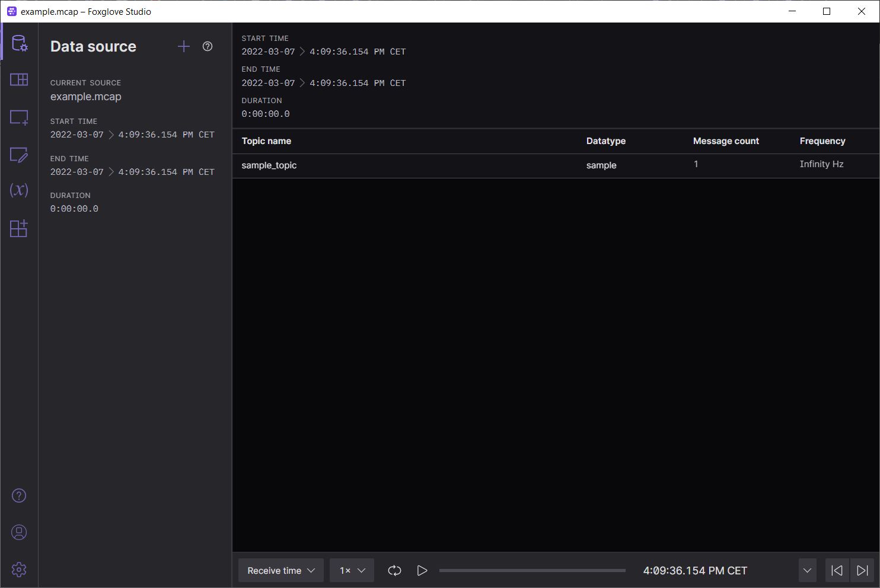
Task: Start playback with the play button
Action: (422, 570)
